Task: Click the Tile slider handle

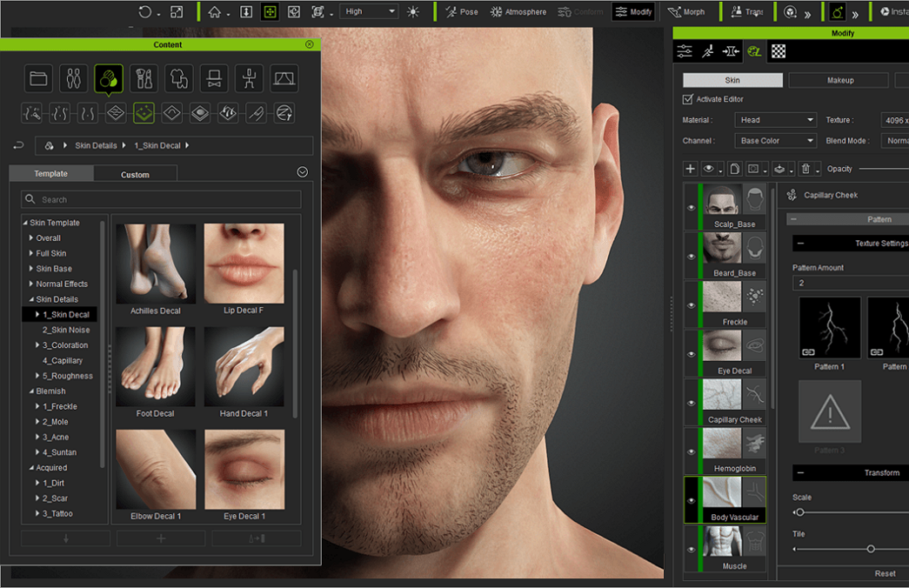Action: (x=871, y=549)
